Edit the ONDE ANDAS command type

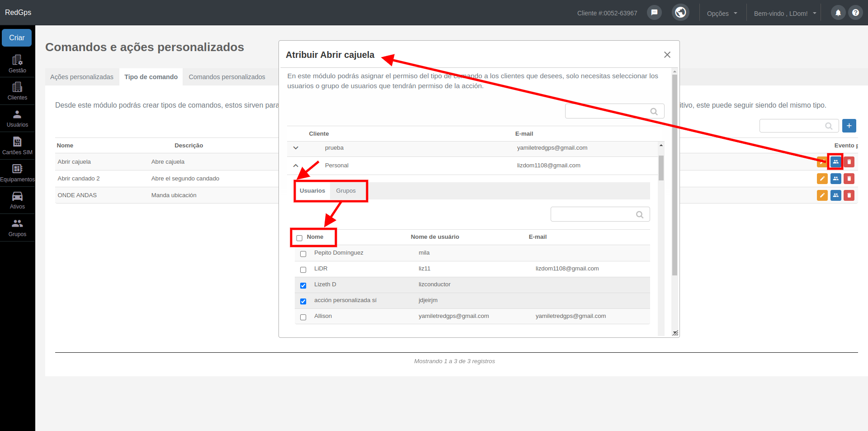(x=822, y=195)
